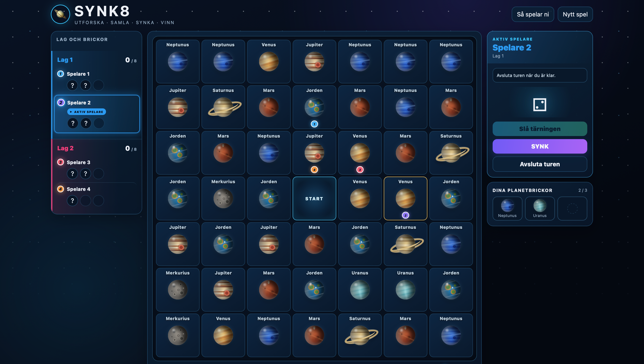Click the SYNK8 Saturn logo icon
The height and width of the screenshot is (364, 644).
tap(60, 14)
